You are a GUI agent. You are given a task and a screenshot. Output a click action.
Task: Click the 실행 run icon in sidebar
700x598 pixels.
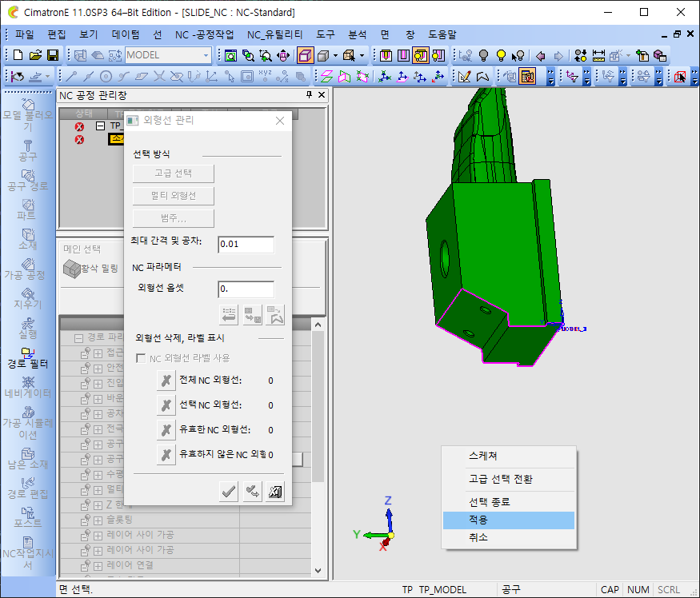pyautogui.click(x=28, y=328)
